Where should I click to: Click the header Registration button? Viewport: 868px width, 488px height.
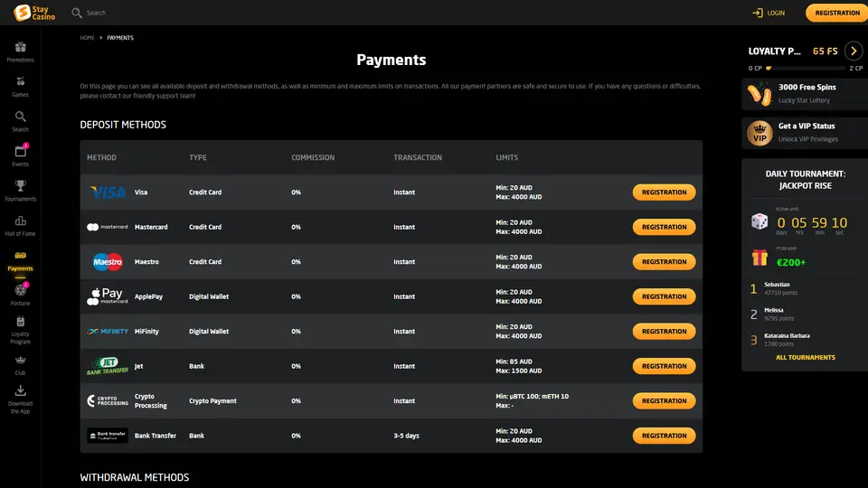click(837, 13)
